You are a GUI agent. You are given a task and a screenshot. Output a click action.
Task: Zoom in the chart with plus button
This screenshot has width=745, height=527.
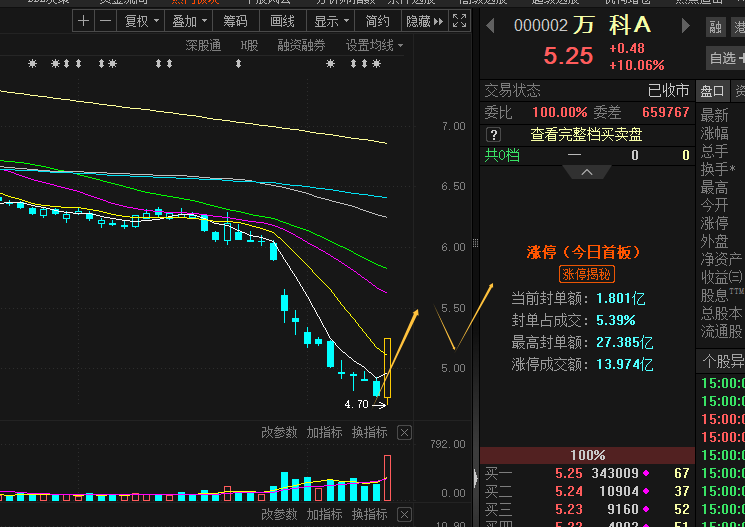(83, 21)
